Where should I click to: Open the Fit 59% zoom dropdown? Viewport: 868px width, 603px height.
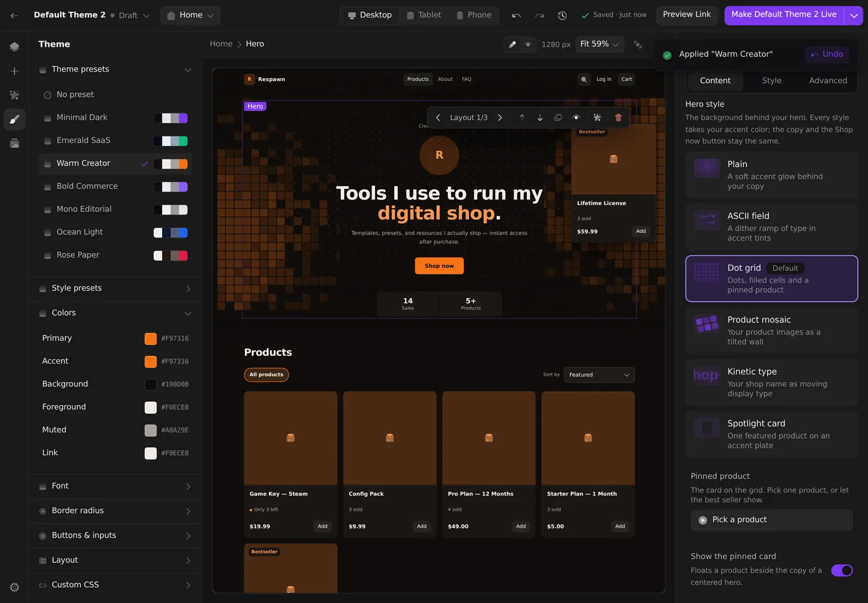click(599, 44)
